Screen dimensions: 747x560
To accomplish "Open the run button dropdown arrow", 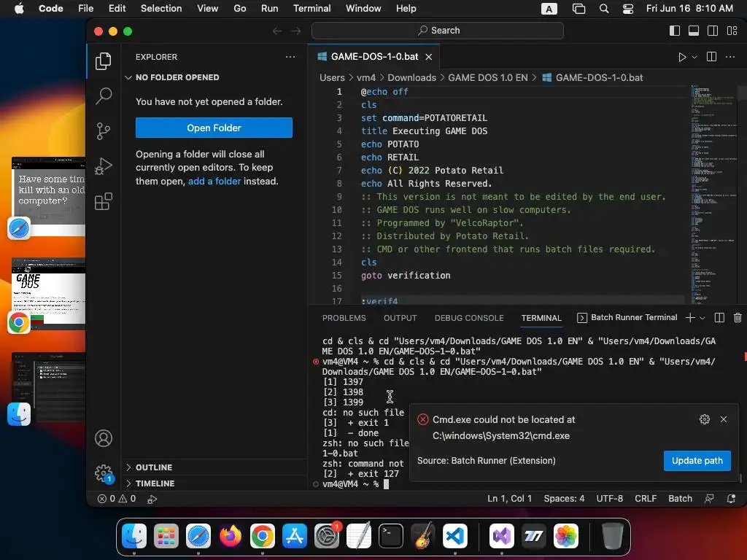I will pyautogui.click(x=694, y=57).
